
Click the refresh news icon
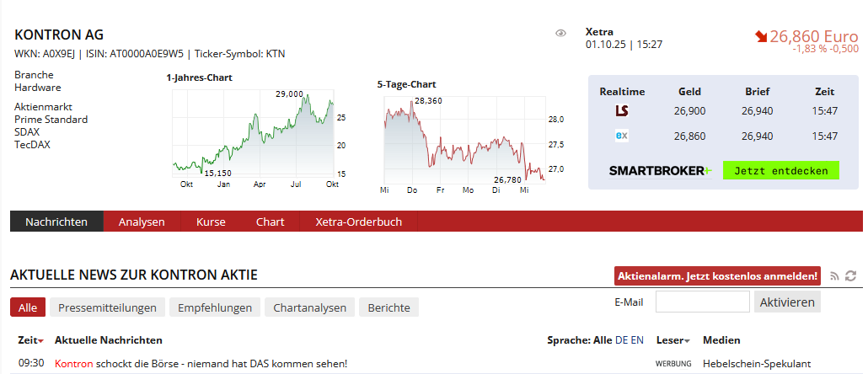(x=850, y=276)
